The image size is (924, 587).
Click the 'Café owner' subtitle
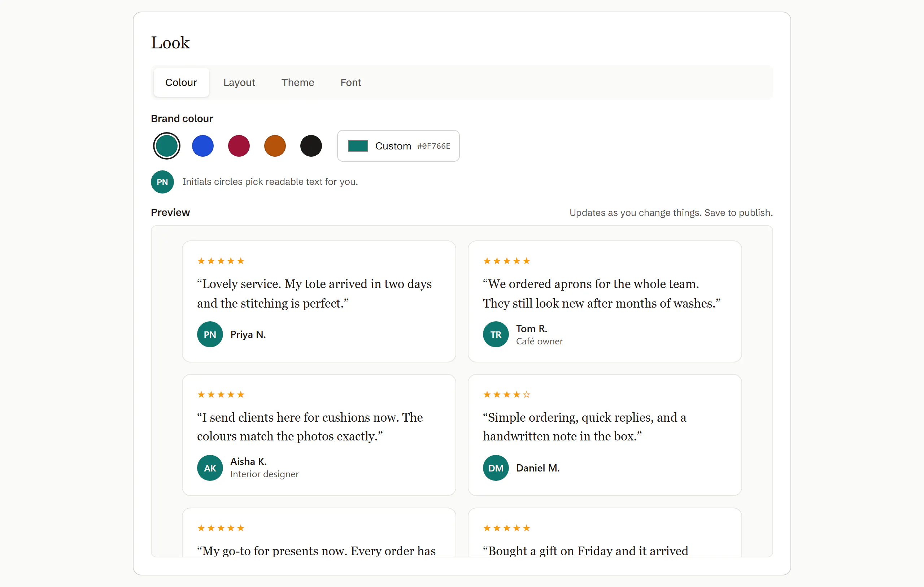pos(539,341)
